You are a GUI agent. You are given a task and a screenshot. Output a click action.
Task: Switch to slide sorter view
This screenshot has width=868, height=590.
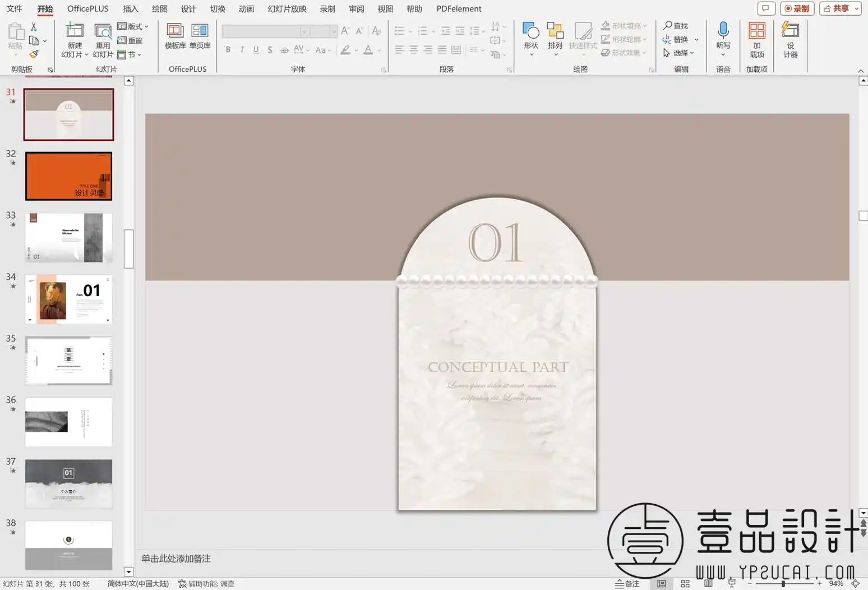pyautogui.click(x=685, y=584)
